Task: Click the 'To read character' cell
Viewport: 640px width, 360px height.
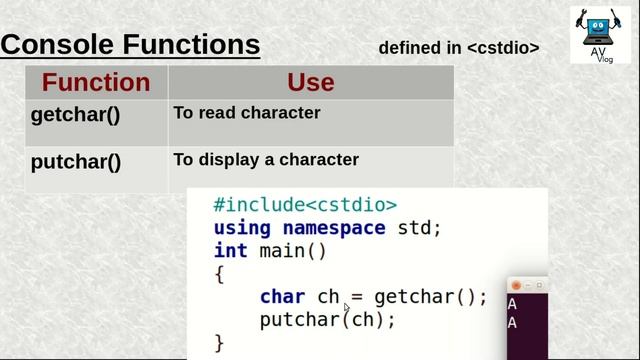Action: click(x=311, y=122)
